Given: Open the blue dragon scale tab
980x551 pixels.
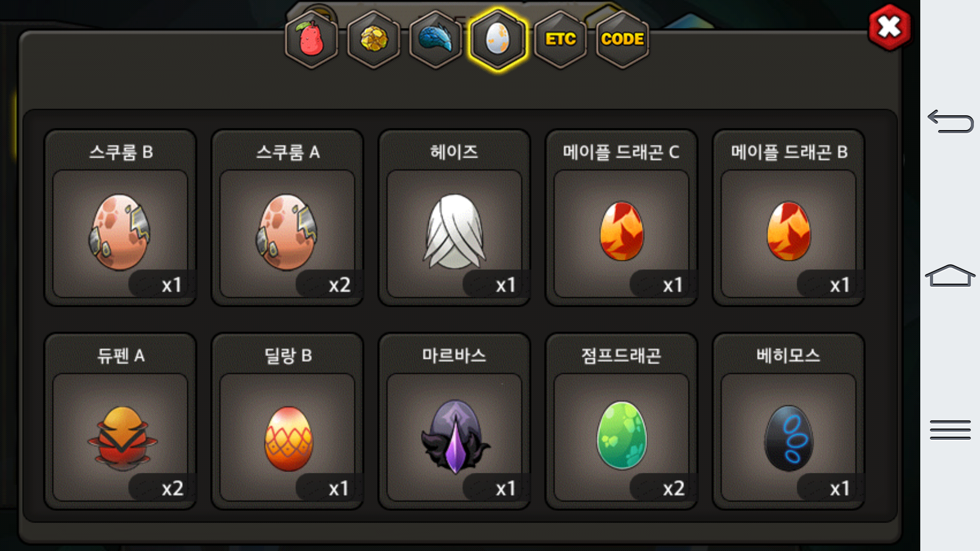Looking at the screenshot, I should pos(436,39).
